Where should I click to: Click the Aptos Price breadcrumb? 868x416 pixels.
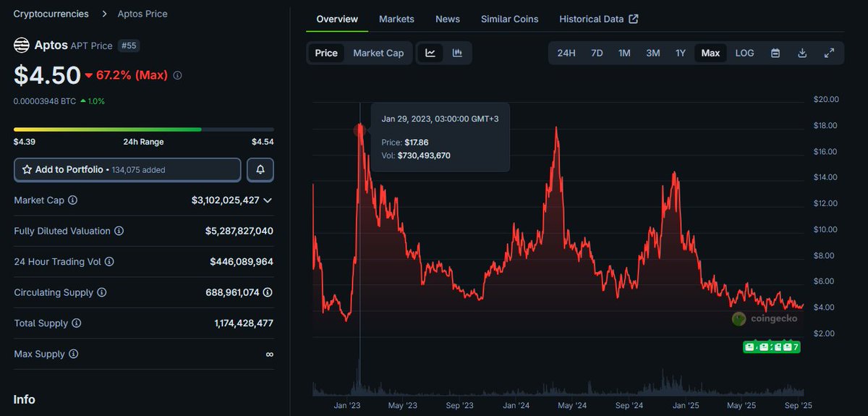142,14
